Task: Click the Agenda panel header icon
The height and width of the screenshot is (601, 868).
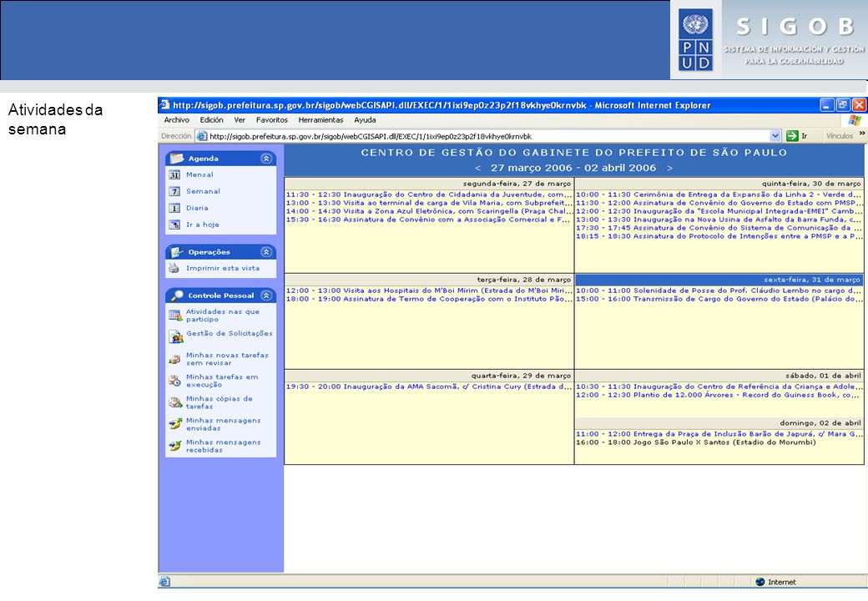Action: pos(177,159)
